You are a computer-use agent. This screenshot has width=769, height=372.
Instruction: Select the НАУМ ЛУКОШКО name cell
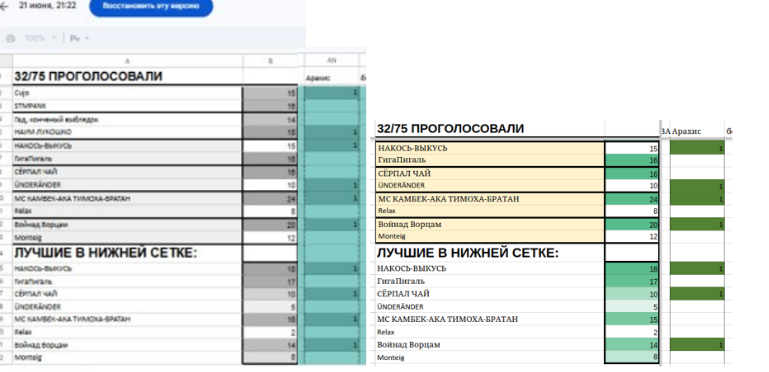click(128, 132)
